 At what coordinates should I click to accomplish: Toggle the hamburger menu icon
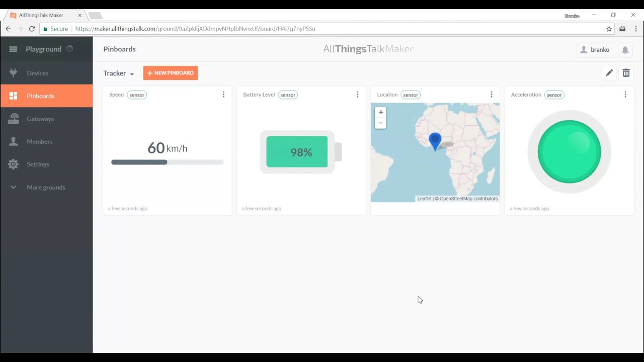coord(13,49)
